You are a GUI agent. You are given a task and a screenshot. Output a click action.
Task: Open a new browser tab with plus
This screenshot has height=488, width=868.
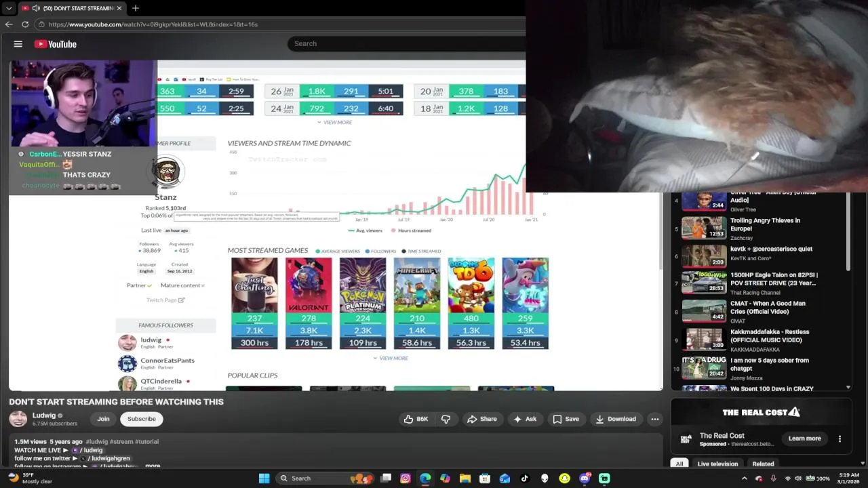[x=136, y=8]
